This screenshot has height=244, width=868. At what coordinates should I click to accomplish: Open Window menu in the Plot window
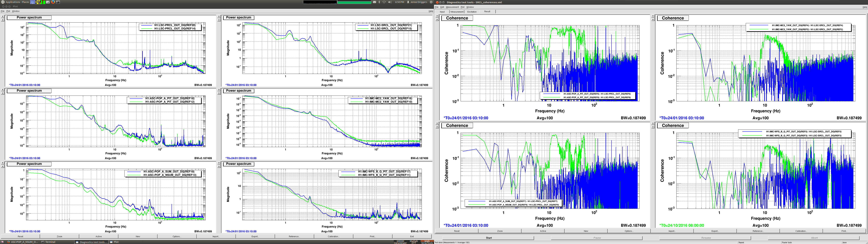pyautogui.click(x=16, y=11)
